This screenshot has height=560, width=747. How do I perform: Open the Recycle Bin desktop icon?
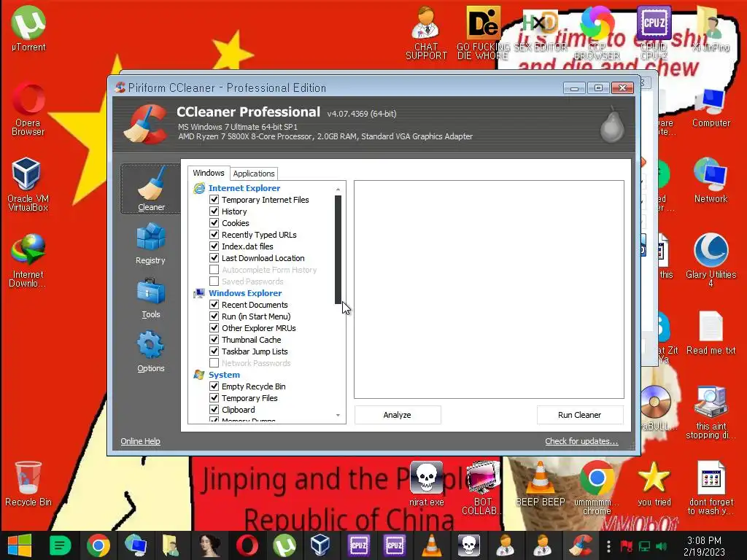[x=28, y=484]
